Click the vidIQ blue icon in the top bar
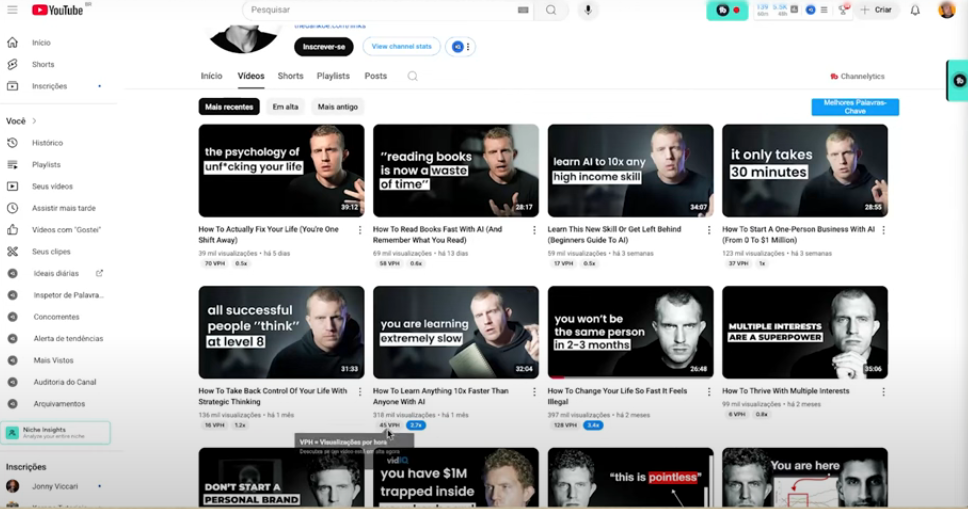The image size is (968, 509). 811,10
